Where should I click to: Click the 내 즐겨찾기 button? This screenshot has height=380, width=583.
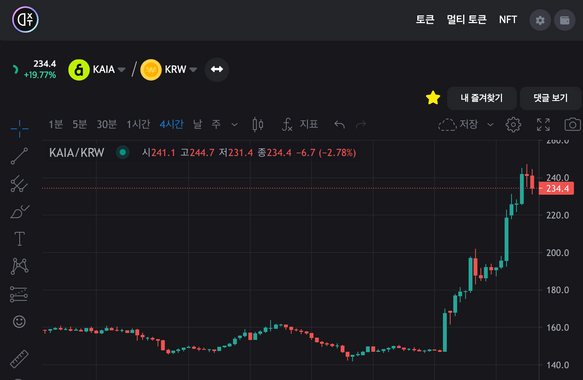pos(481,98)
